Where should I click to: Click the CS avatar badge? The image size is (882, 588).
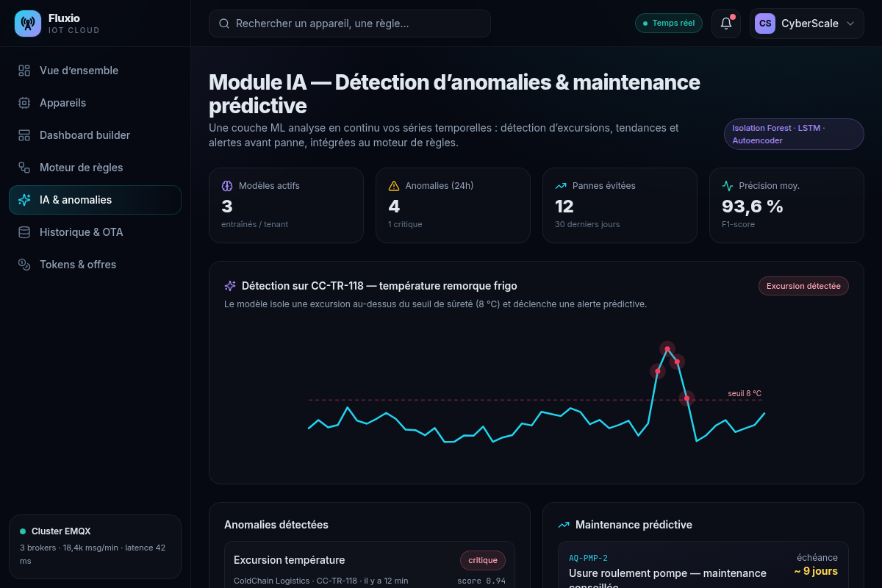[765, 24]
